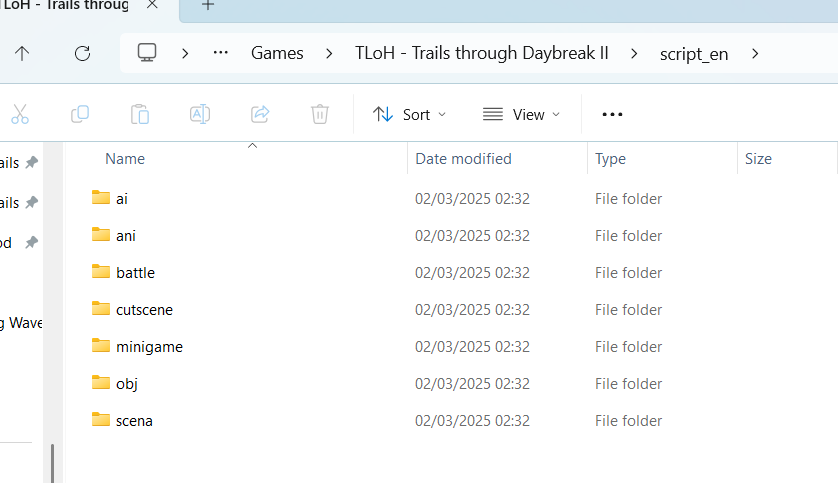Screen dimensions: 838x483
Task: Expand chevron after Trails through Daybreak II
Action: (634, 53)
